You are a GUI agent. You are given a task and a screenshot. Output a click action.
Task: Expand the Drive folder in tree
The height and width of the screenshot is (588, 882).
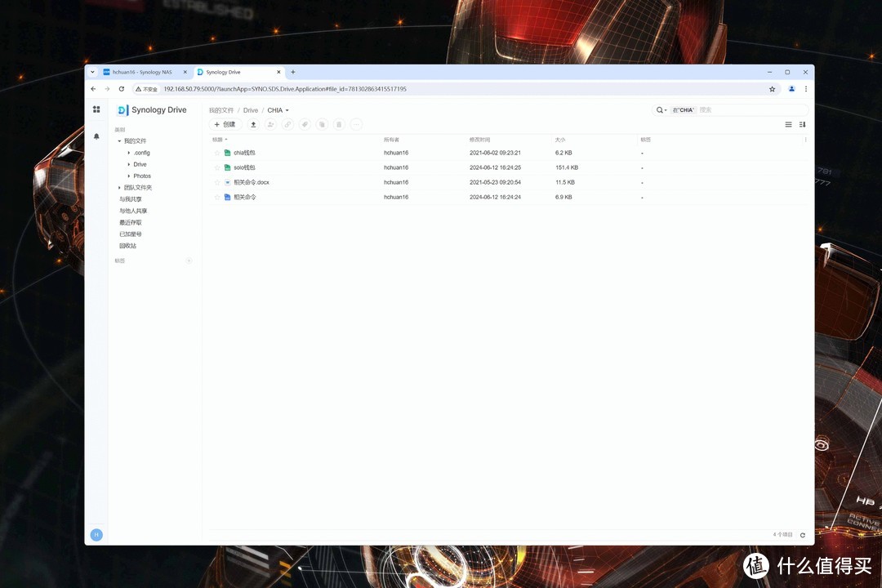(x=129, y=164)
